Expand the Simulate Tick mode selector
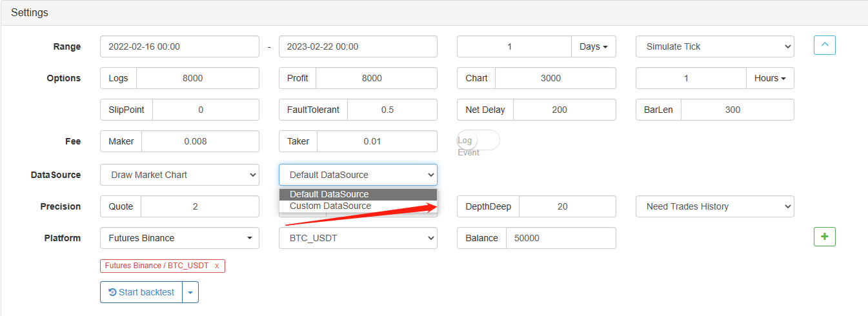Image resolution: width=868 pixels, height=316 pixels. (714, 46)
